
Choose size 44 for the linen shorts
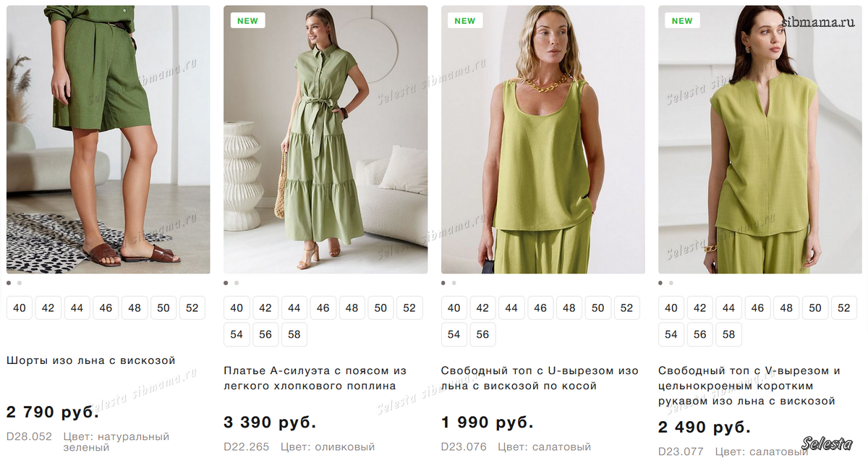pyautogui.click(x=77, y=308)
